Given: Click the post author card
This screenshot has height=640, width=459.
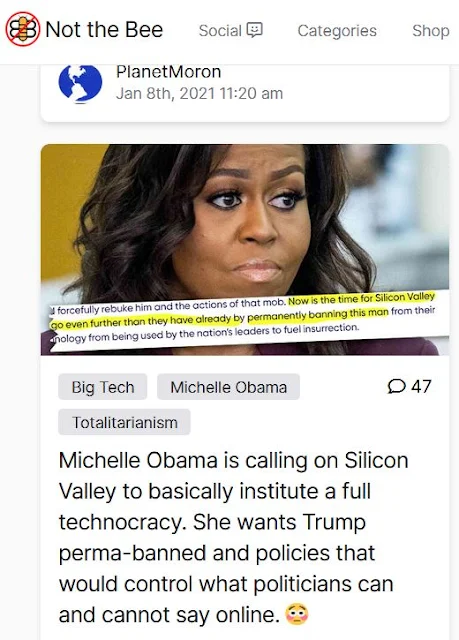Looking at the screenshot, I should click(x=245, y=93).
